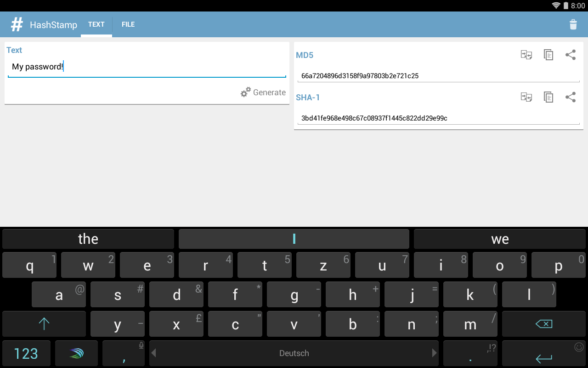Tap the d key
The image size is (588, 368).
[176, 294]
